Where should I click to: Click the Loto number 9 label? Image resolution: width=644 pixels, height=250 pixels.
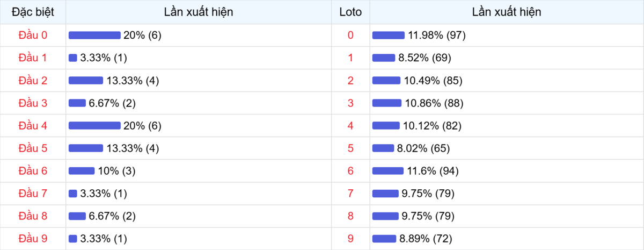[350, 238]
